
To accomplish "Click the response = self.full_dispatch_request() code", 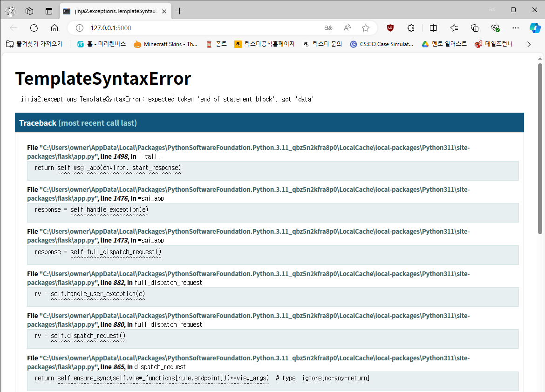I will pyautogui.click(x=98, y=252).
